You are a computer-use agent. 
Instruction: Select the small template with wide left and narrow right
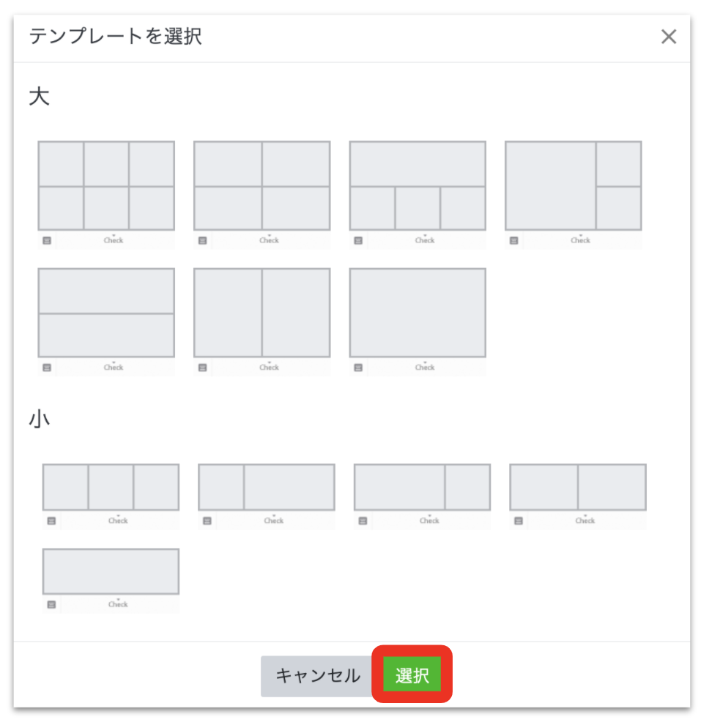[x=422, y=487]
